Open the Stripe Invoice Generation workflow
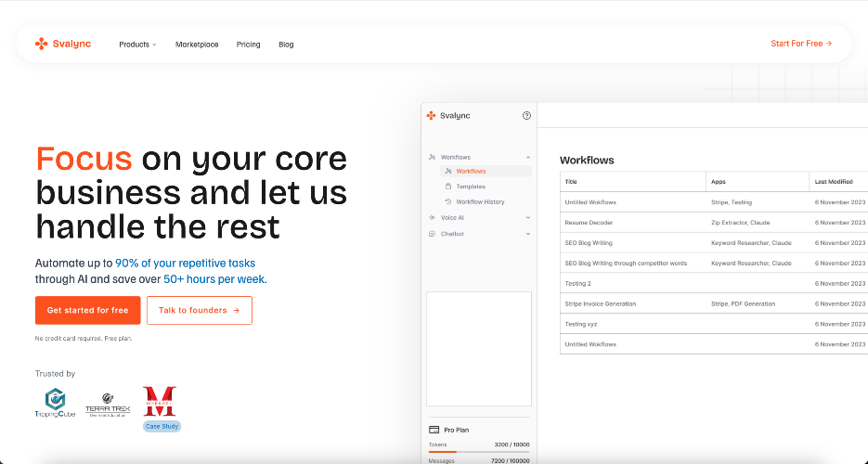Viewport: 868px width, 464px height. [x=714, y=303]
